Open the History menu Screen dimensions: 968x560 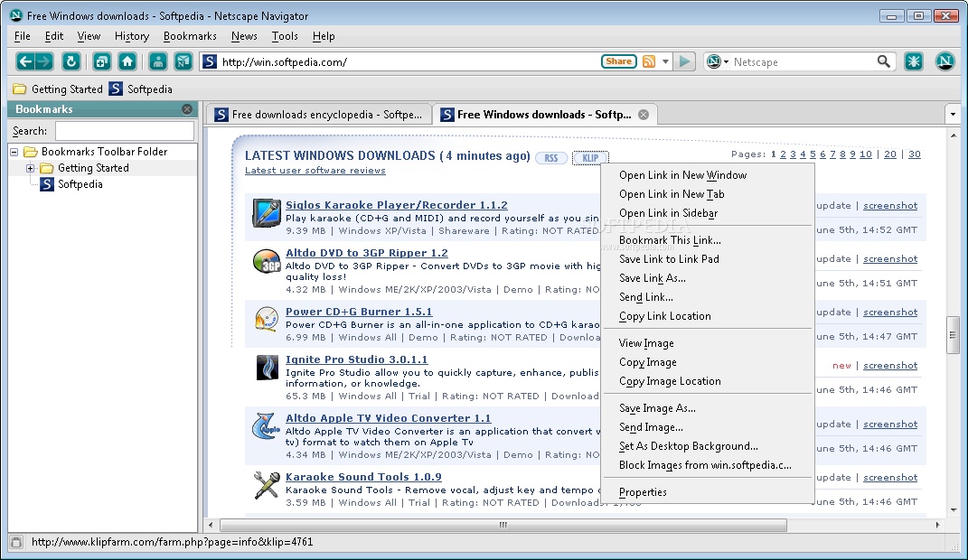pyautogui.click(x=132, y=36)
